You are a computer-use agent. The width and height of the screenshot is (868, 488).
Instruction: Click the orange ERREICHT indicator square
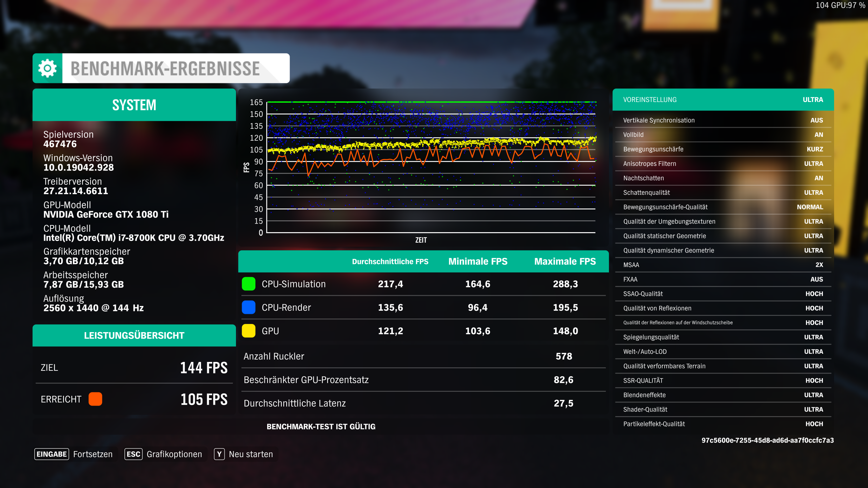tap(96, 399)
